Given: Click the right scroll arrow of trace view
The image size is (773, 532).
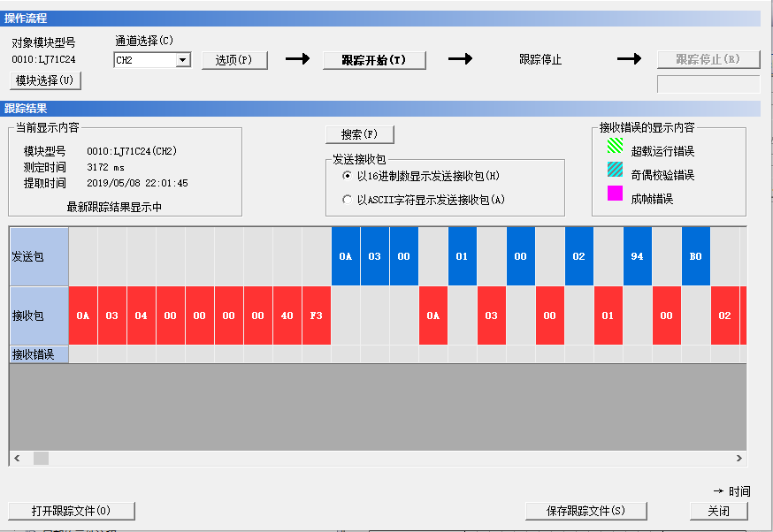Looking at the screenshot, I should (x=739, y=458).
